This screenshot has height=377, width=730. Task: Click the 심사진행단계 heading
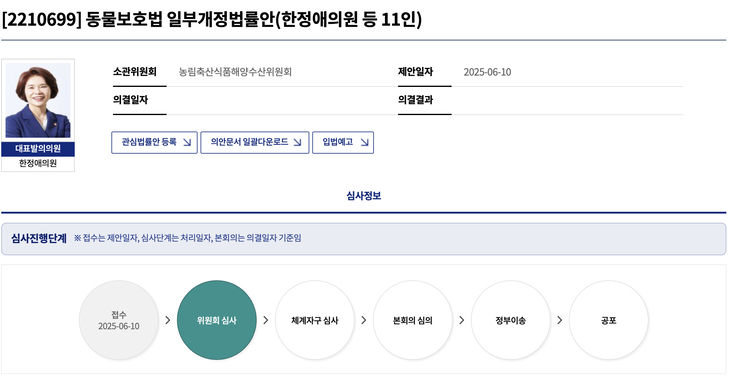point(39,238)
